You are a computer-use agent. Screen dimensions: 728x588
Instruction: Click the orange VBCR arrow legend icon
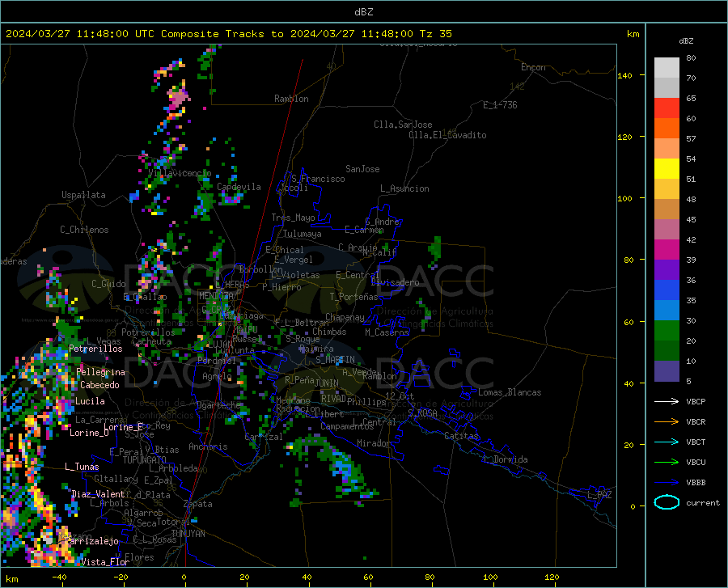[667, 422]
